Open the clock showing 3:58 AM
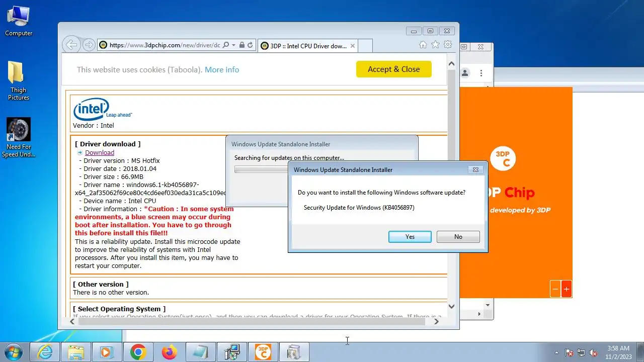 618,352
